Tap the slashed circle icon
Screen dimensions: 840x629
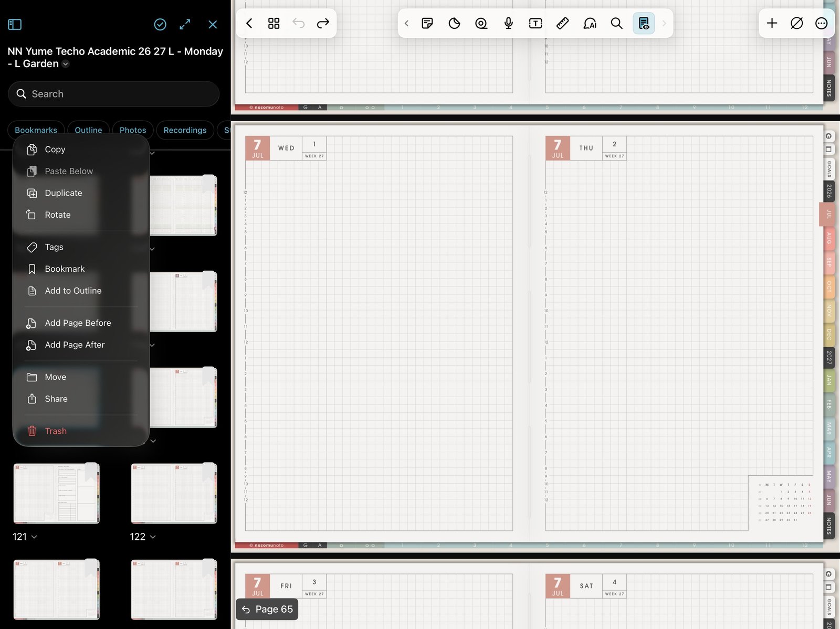tap(796, 23)
